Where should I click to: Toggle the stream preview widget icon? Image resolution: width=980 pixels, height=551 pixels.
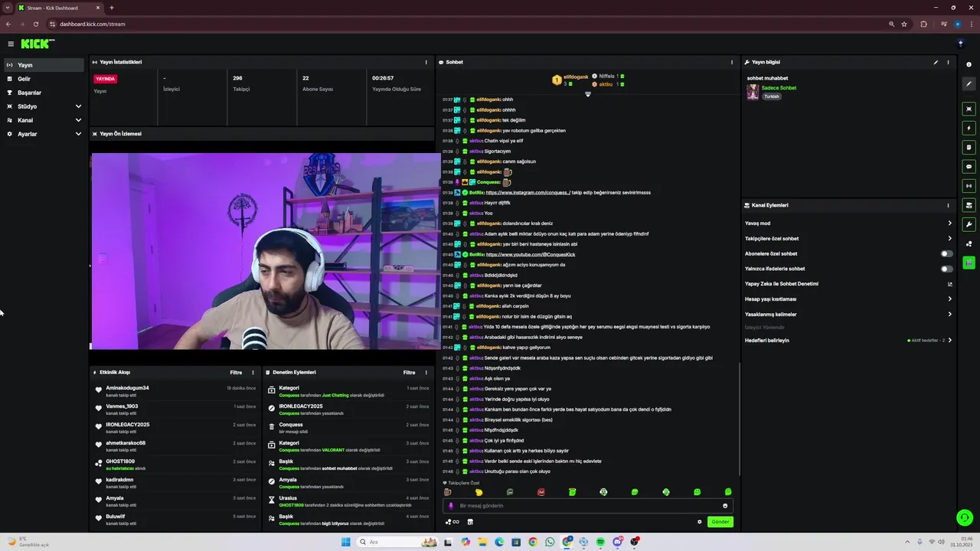(x=969, y=109)
